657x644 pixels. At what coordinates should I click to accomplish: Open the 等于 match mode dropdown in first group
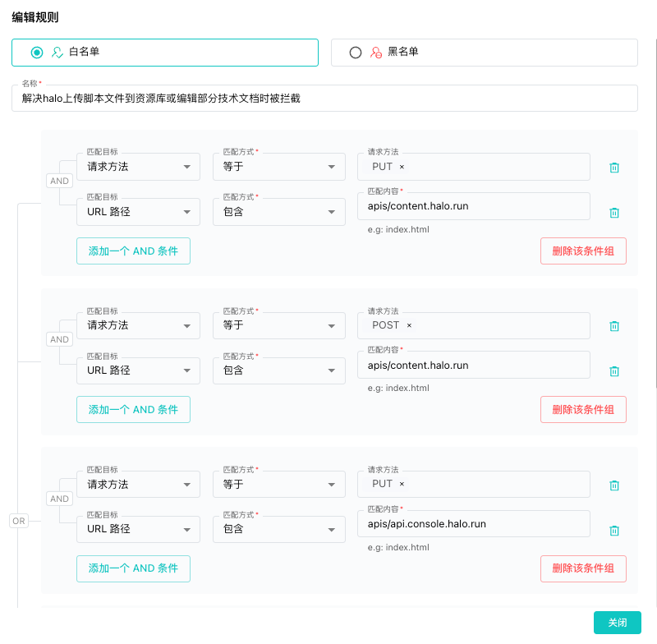(279, 167)
